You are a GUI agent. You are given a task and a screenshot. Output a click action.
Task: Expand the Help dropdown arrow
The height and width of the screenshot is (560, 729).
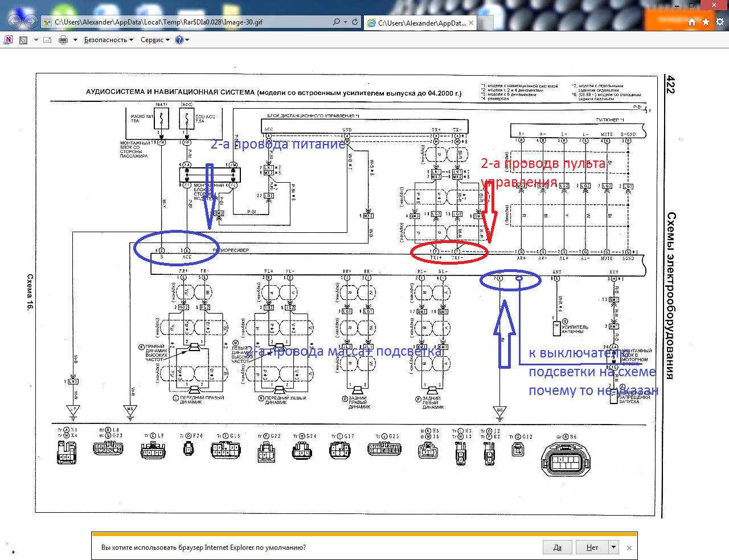(x=187, y=40)
